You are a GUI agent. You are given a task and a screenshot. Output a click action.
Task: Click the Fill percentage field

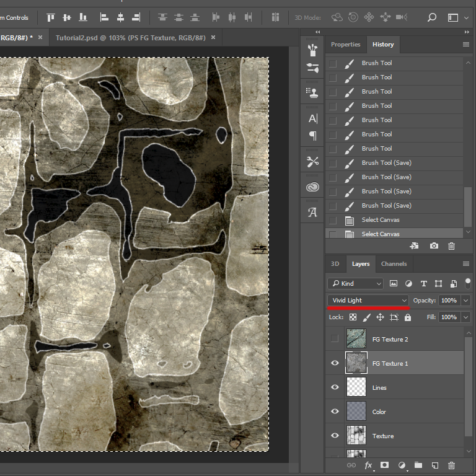(449, 317)
